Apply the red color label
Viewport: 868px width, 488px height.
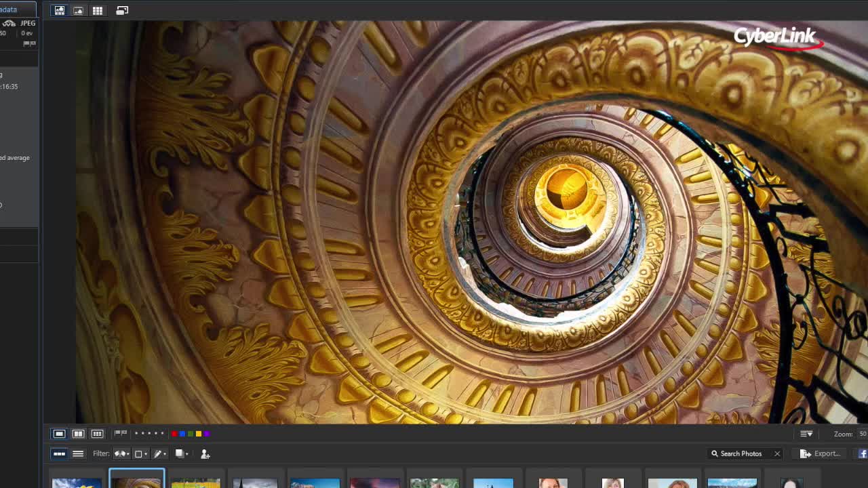point(174,434)
